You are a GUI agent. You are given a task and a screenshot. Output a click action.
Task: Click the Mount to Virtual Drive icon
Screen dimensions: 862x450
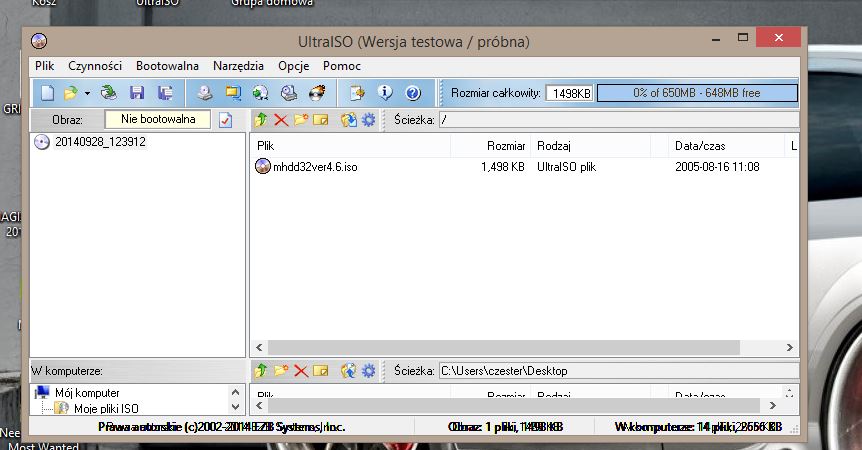tap(289, 93)
